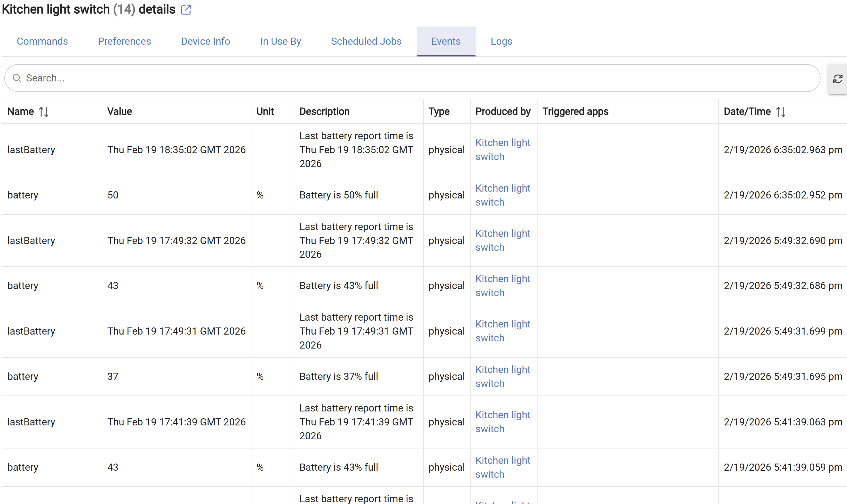Open Kitchen light switch link at 5:41:39.059 pm
The height and width of the screenshot is (504, 847).
(503, 467)
